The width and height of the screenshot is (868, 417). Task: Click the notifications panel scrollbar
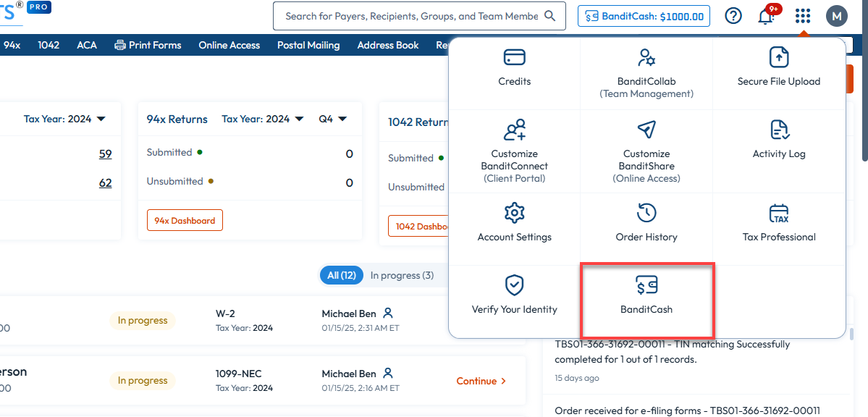click(851, 333)
